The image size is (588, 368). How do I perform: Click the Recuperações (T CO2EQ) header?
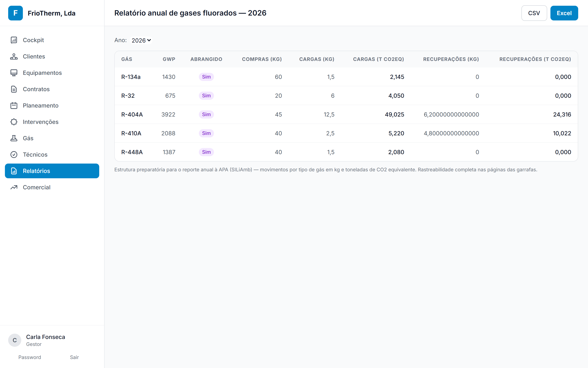pos(535,59)
